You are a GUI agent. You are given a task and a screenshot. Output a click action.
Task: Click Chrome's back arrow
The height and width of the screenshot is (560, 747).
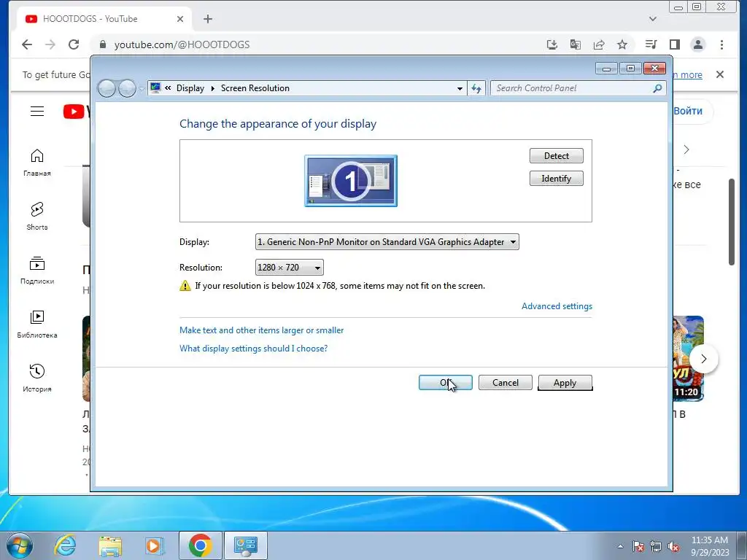[x=27, y=44]
